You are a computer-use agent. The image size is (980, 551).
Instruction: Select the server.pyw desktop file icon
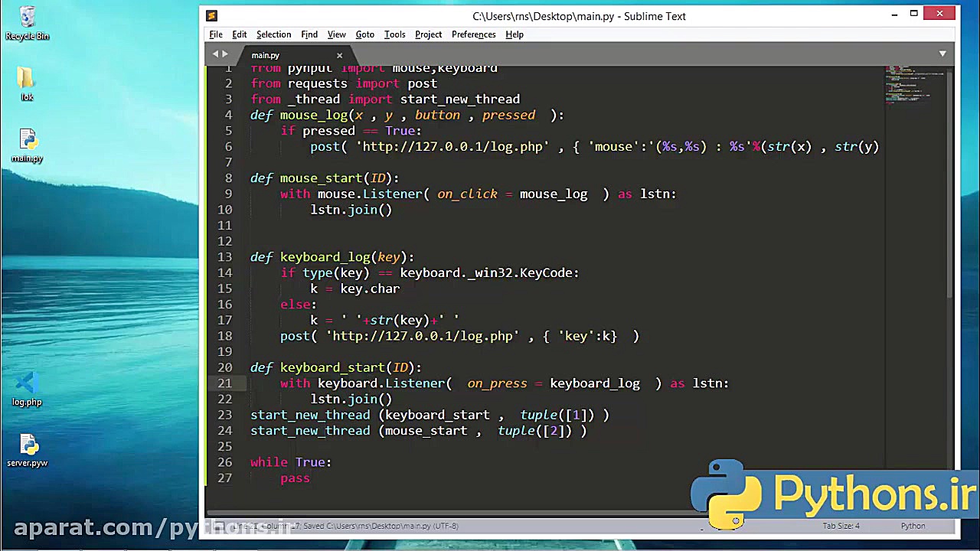point(28,450)
